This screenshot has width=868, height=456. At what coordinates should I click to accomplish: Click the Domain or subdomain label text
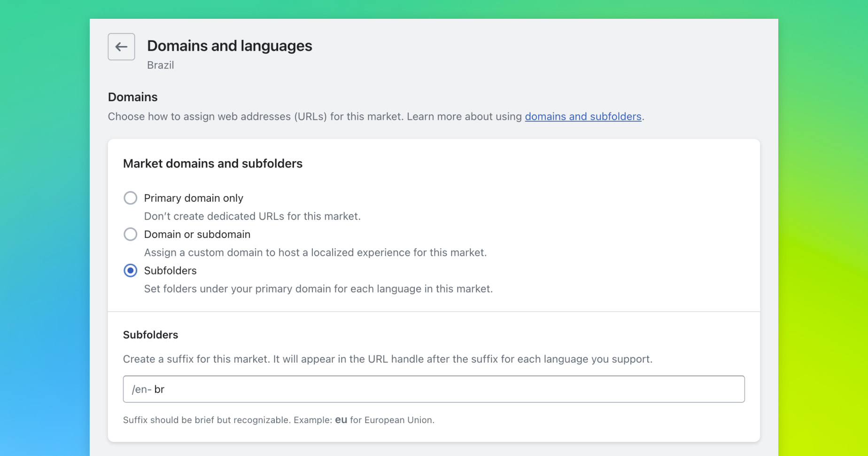point(197,234)
